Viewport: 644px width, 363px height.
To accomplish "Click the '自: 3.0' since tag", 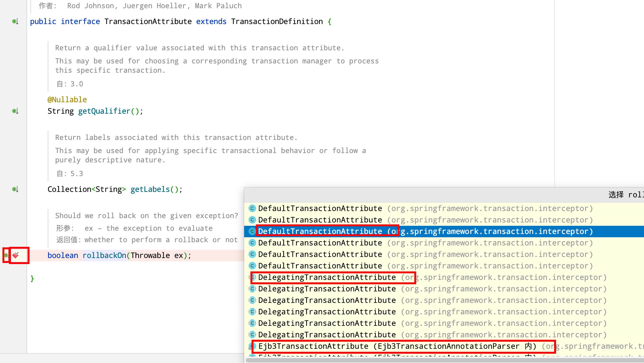I will (x=70, y=84).
